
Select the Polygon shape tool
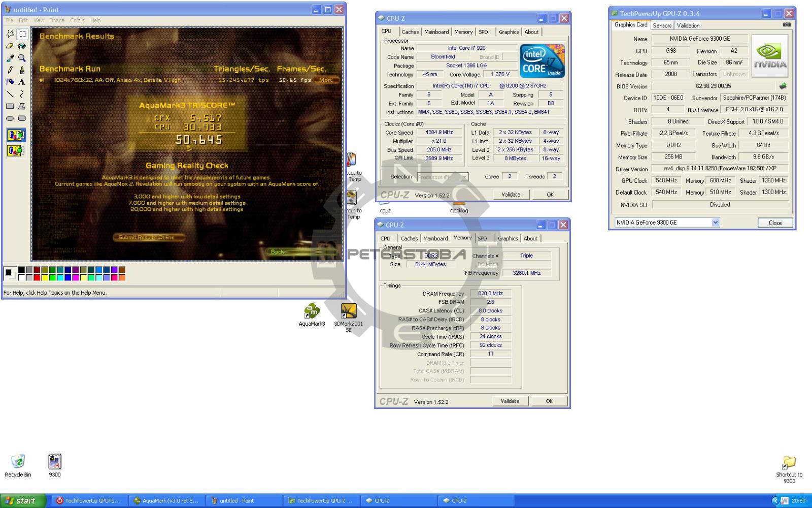click(x=22, y=106)
